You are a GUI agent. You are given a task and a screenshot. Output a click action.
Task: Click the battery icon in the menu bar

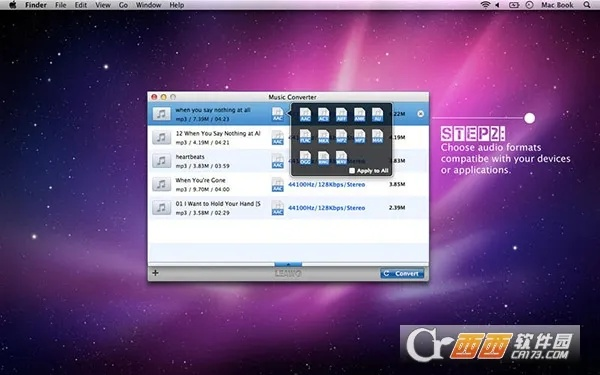click(514, 5)
